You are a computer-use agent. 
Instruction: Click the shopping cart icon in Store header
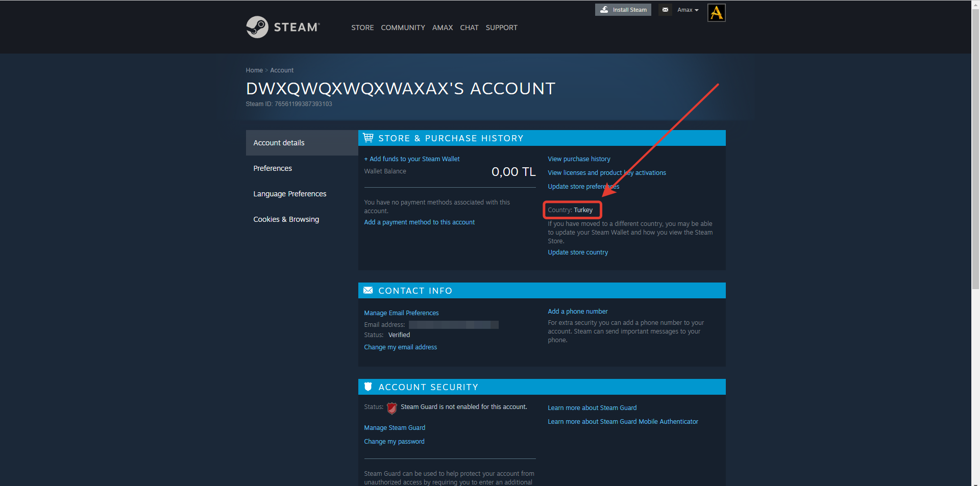(368, 138)
